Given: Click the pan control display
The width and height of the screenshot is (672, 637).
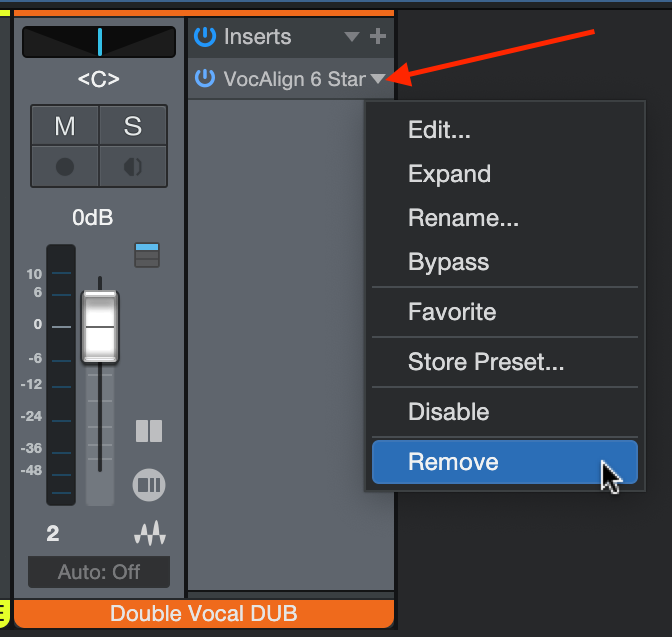Looking at the screenshot, I should click(98, 42).
